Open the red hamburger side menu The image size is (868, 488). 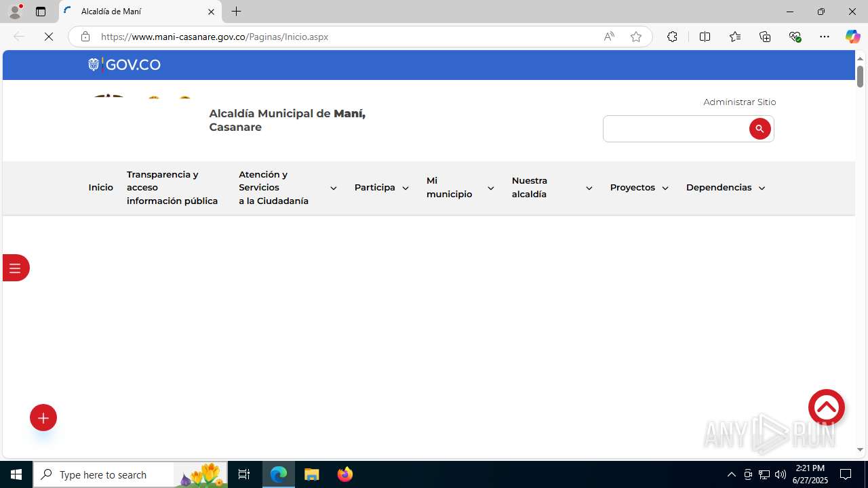click(x=15, y=268)
